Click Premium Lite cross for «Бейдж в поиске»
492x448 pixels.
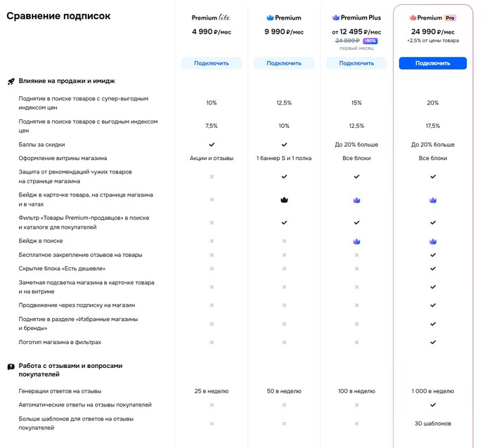click(x=212, y=241)
